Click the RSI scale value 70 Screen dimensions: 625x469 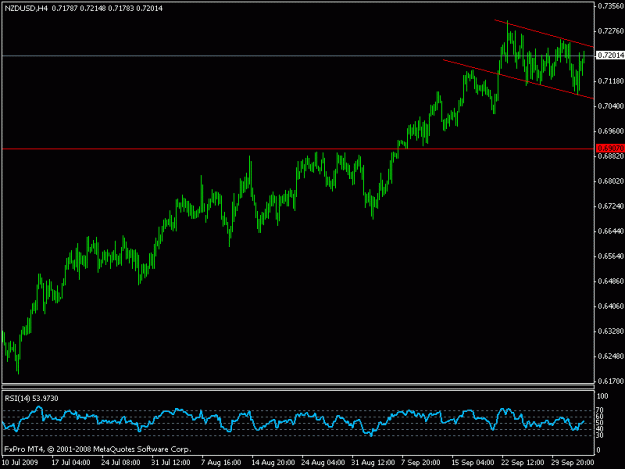(600, 410)
